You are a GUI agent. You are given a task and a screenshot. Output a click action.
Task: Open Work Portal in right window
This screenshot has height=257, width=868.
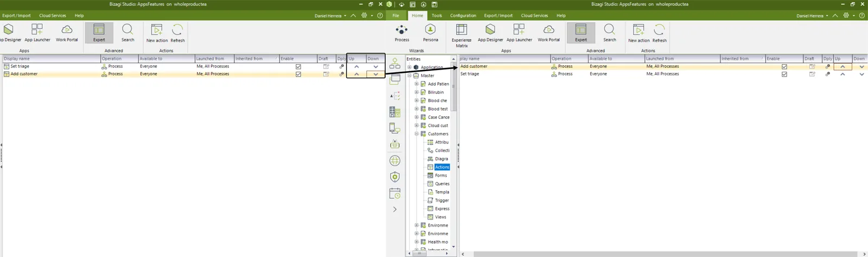coord(548,33)
